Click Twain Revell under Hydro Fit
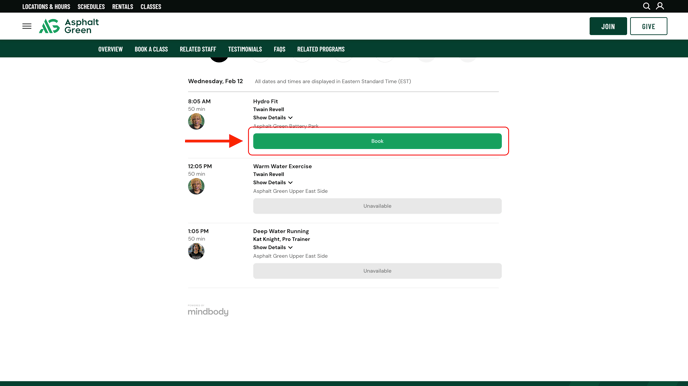The image size is (688, 386). [x=269, y=109]
